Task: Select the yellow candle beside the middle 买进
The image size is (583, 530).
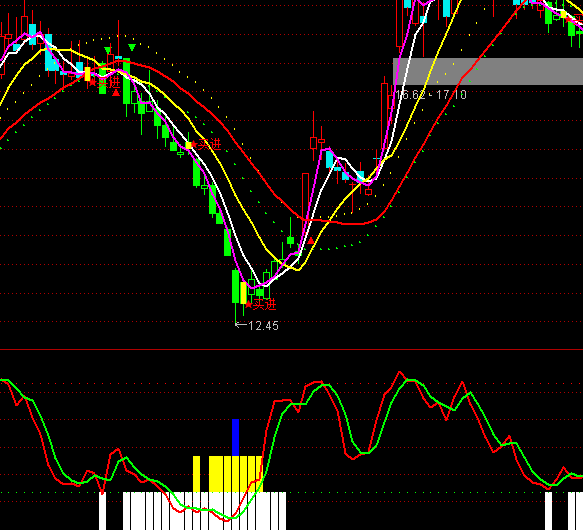Action: 189,145
